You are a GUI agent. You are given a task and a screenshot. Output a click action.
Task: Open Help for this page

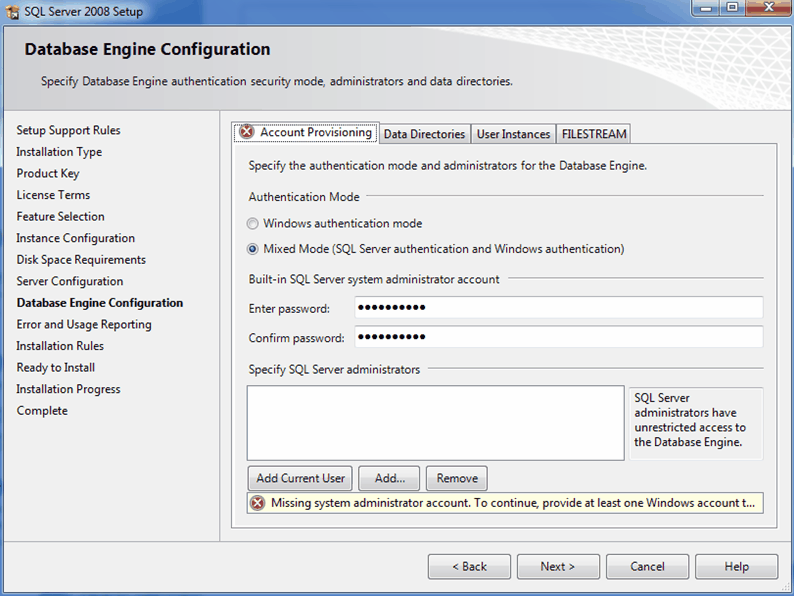tap(736, 566)
